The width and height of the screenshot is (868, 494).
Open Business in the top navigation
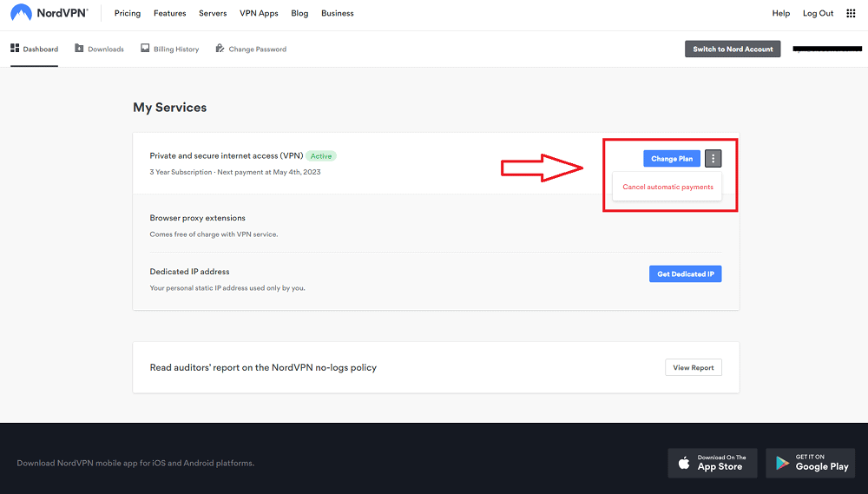(337, 13)
